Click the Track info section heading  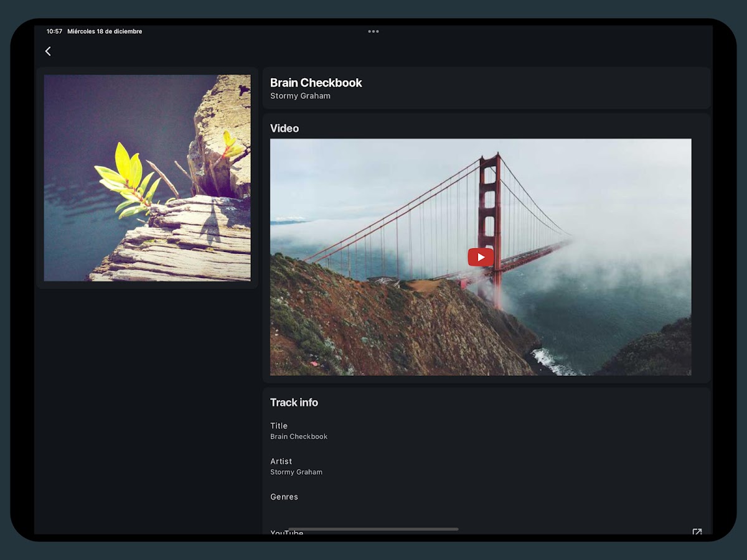tap(294, 403)
